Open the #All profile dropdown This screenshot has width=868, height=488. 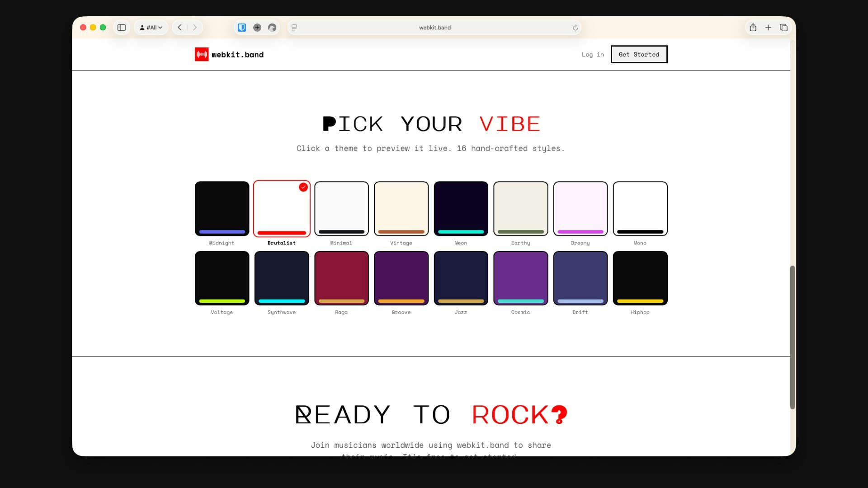coord(151,27)
